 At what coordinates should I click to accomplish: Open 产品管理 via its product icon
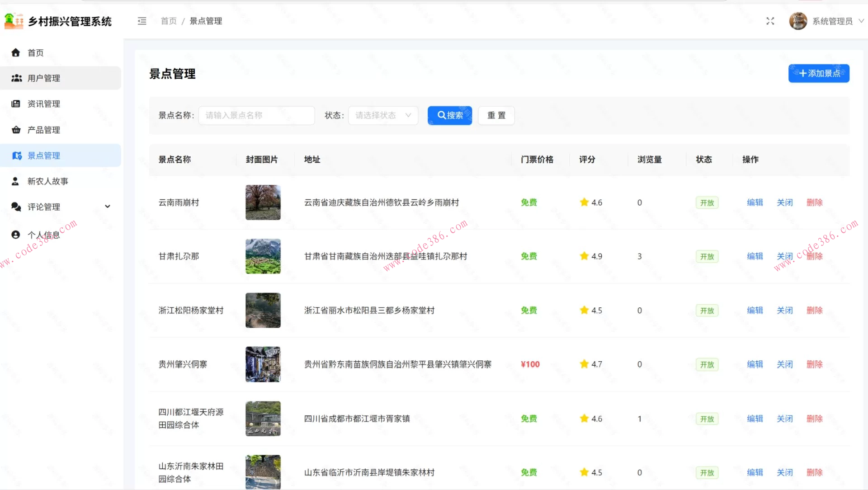click(x=16, y=130)
